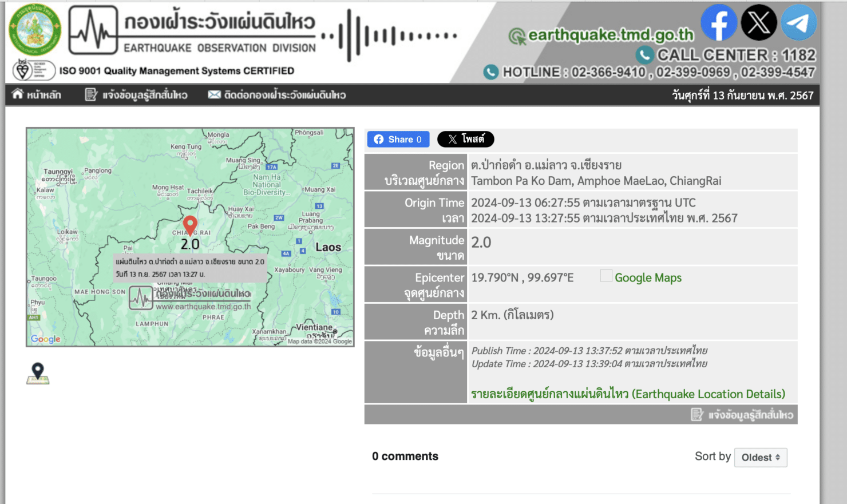Click the Thai Meteorological Department emblem logo
The width and height of the screenshot is (847, 504).
[35, 30]
